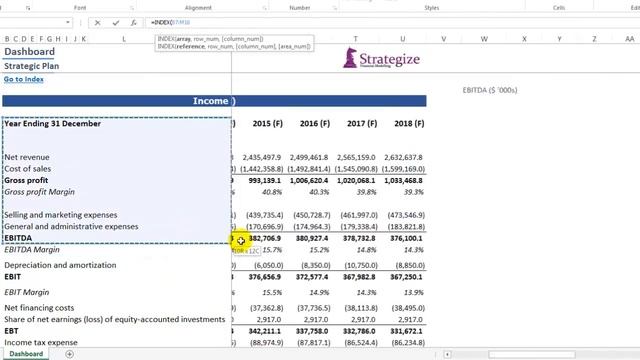Select the 2,632,637.8 net revenue cell
640x360 pixels.
point(403,157)
